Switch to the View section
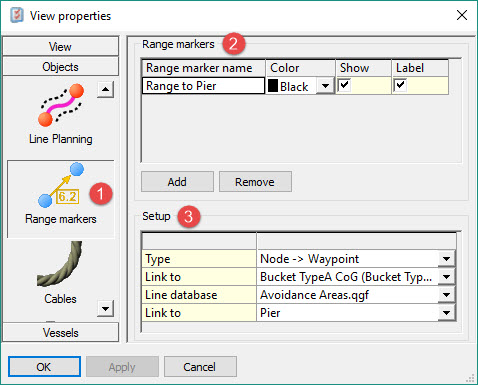478x385 pixels. (x=61, y=46)
